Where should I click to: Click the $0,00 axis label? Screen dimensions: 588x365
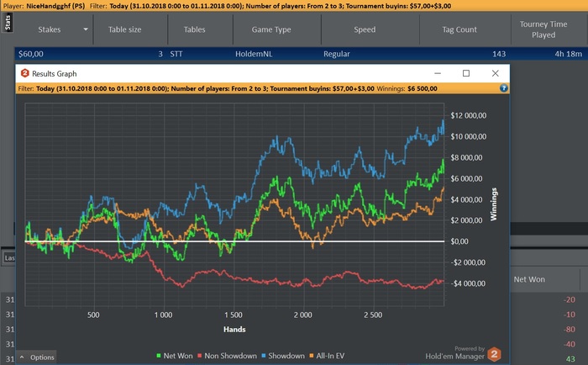(459, 241)
